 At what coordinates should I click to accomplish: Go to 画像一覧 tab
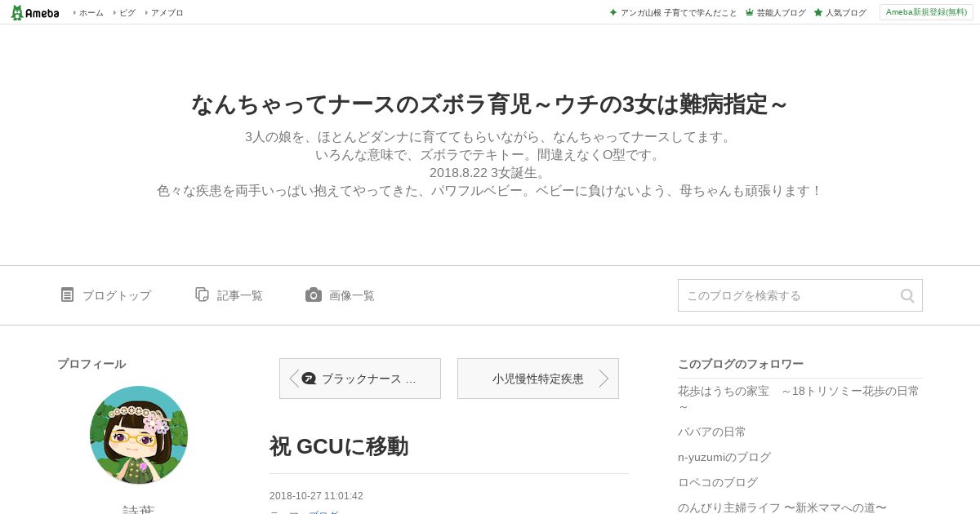[x=351, y=295]
